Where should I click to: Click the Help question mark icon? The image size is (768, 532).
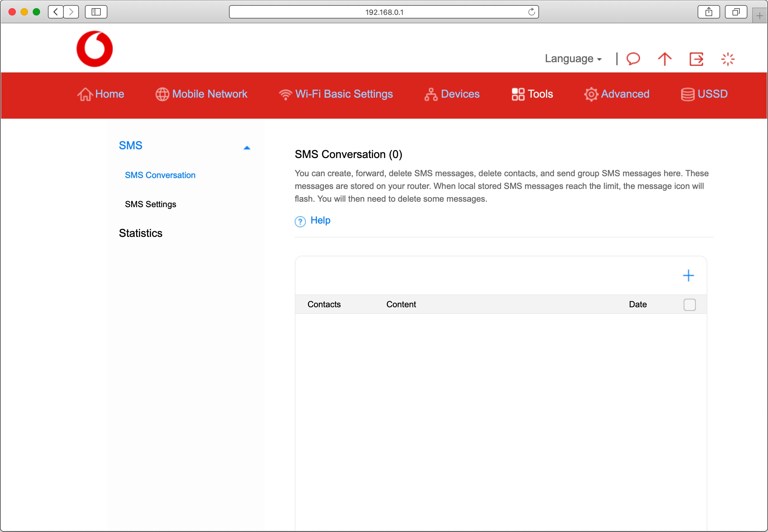coord(300,221)
